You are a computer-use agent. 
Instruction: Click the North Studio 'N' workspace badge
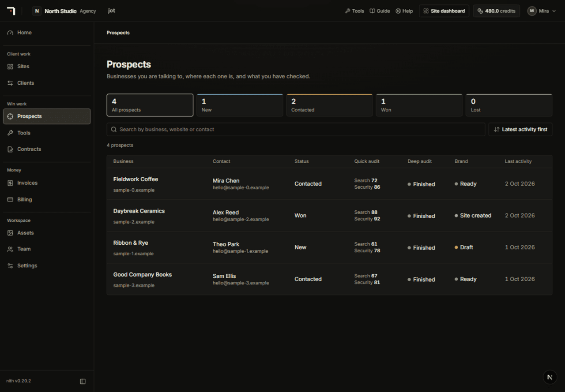tap(37, 11)
